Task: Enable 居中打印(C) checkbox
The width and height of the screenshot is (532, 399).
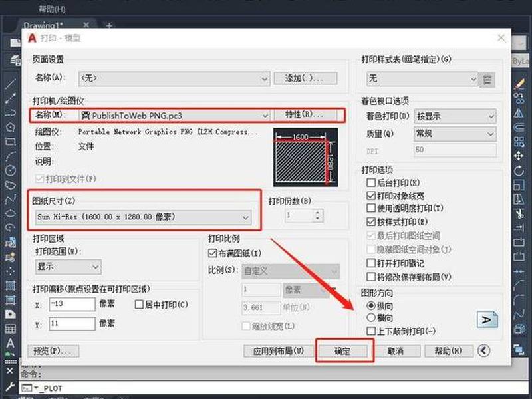Action: pyautogui.click(x=139, y=304)
